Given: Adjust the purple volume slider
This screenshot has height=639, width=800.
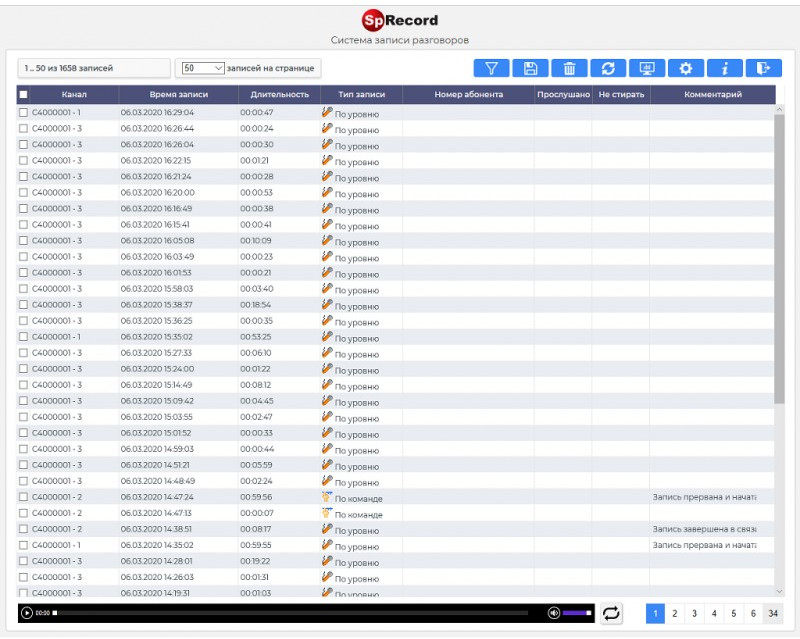Looking at the screenshot, I should pos(576,613).
